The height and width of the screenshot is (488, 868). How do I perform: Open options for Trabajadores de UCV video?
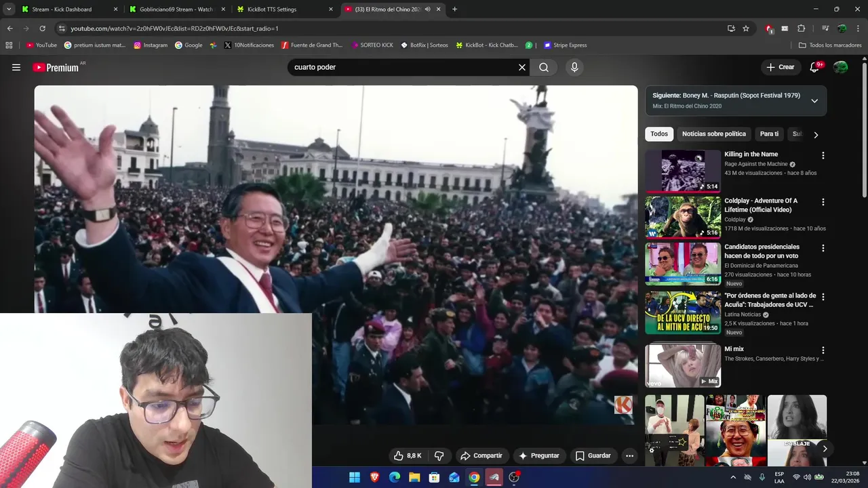pyautogui.click(x=823, y=297)
